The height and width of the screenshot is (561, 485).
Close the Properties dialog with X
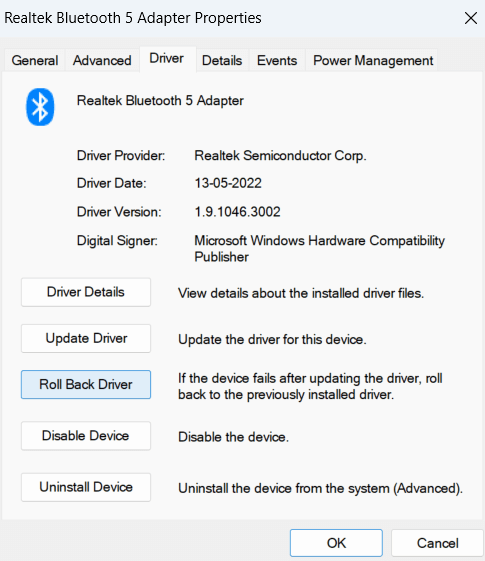click(471, 18)
